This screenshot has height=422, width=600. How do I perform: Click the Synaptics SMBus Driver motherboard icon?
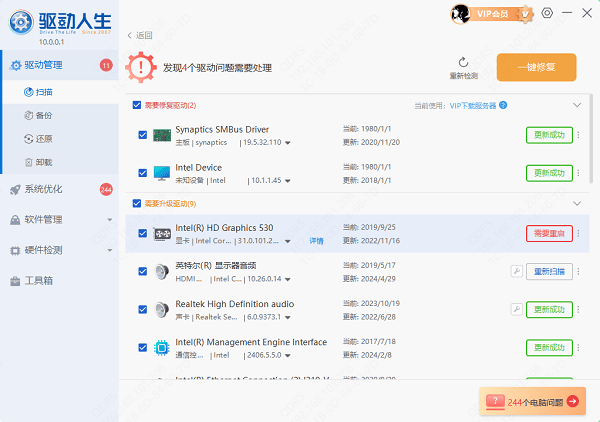162,135
